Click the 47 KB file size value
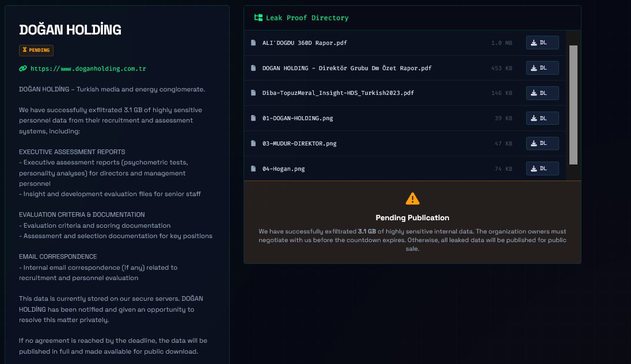This screenshot has width=631, height=364. click(503, 144)
